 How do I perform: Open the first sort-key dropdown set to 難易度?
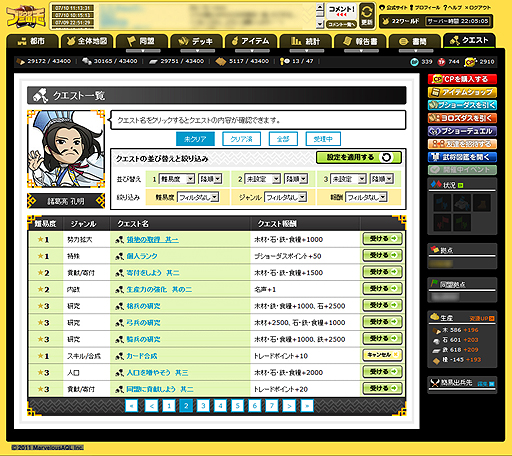point(177,179)
